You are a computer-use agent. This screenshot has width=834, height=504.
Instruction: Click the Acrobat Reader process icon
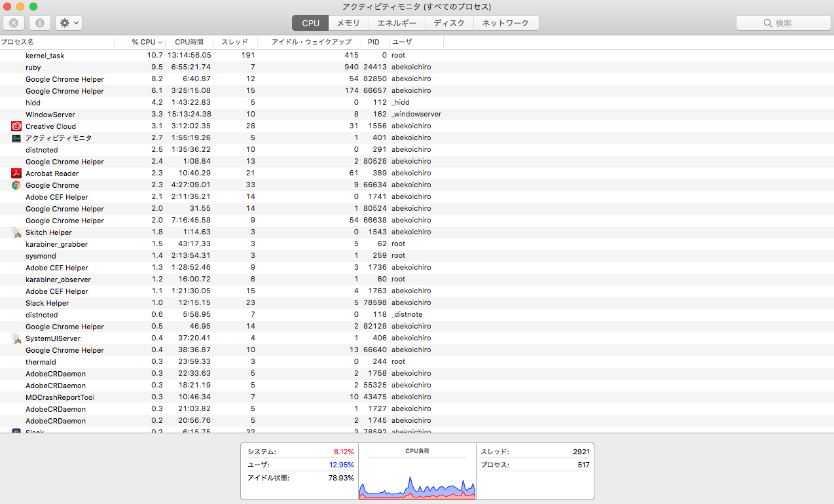click(x=16, y=173)
